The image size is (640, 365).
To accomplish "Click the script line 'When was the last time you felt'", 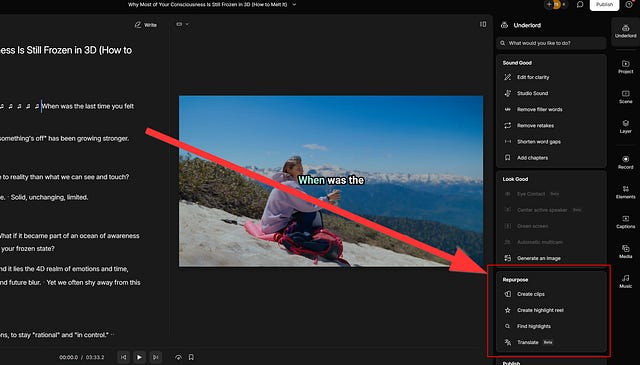I will tap(88, 106).
